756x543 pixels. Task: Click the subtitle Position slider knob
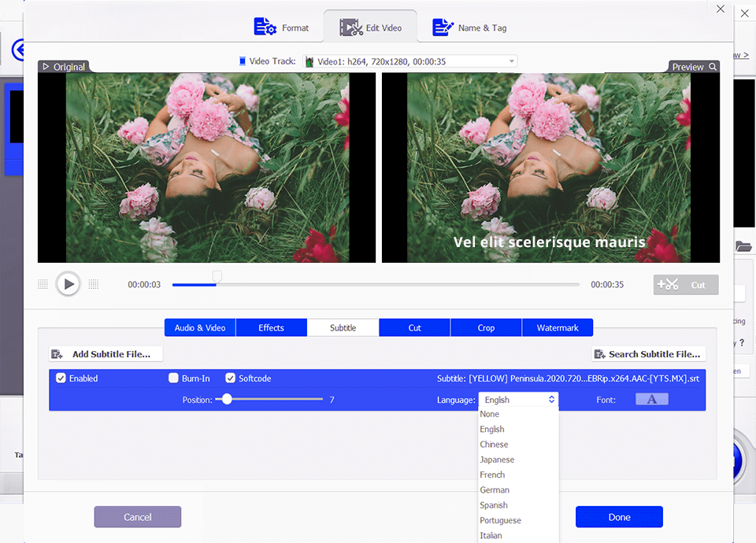227,400
